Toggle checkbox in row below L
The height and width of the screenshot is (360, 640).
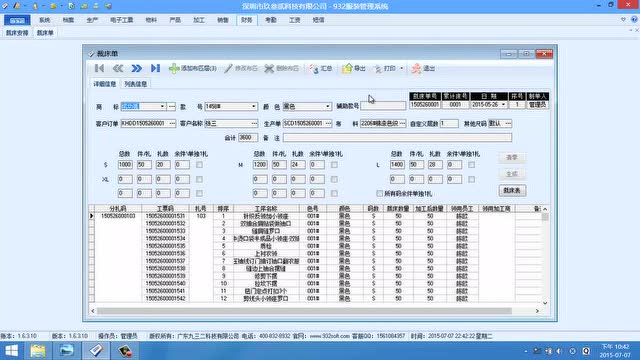(471, 179)
